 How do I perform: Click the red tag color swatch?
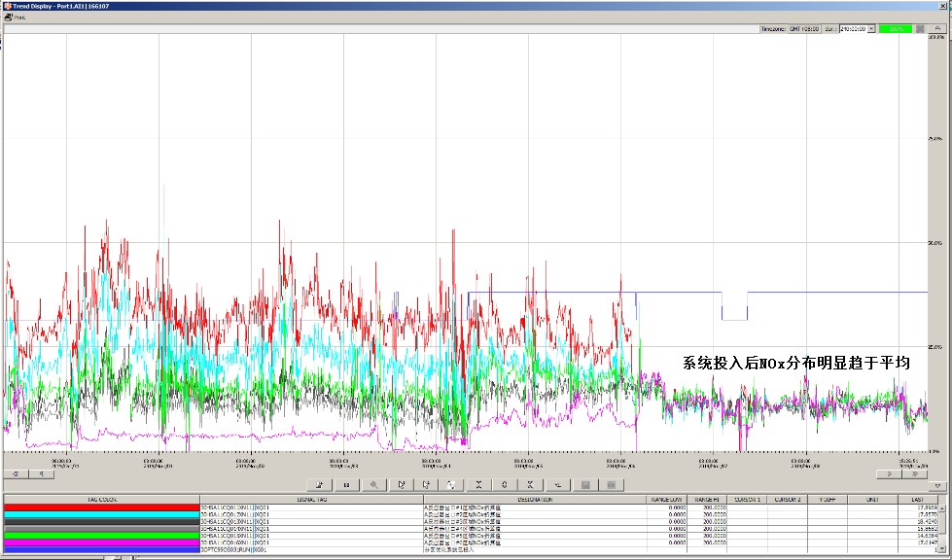101,507
